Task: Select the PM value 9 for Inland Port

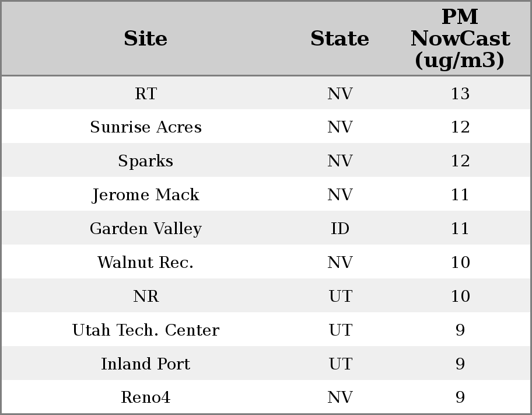Action: (460, 364)
